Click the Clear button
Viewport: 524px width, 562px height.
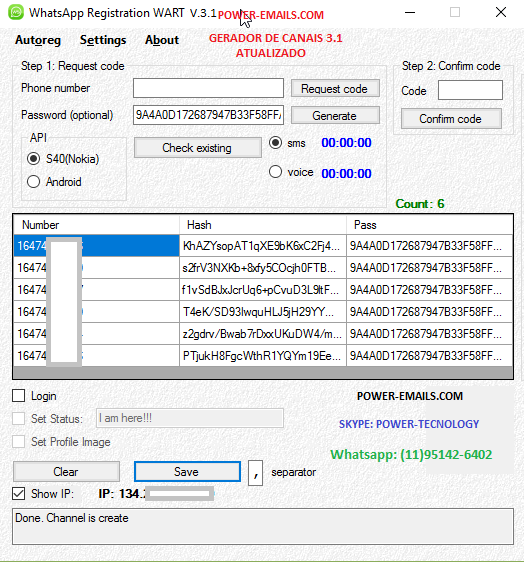(66, 472)
